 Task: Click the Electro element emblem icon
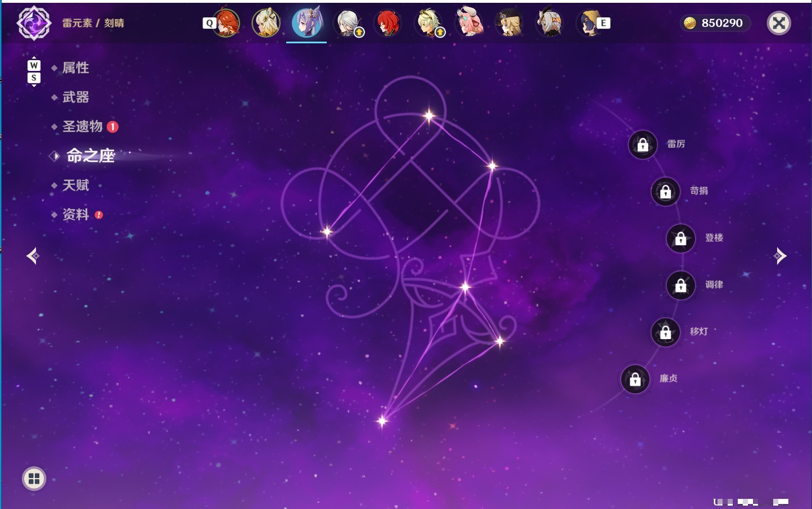[x=34, y=23]
